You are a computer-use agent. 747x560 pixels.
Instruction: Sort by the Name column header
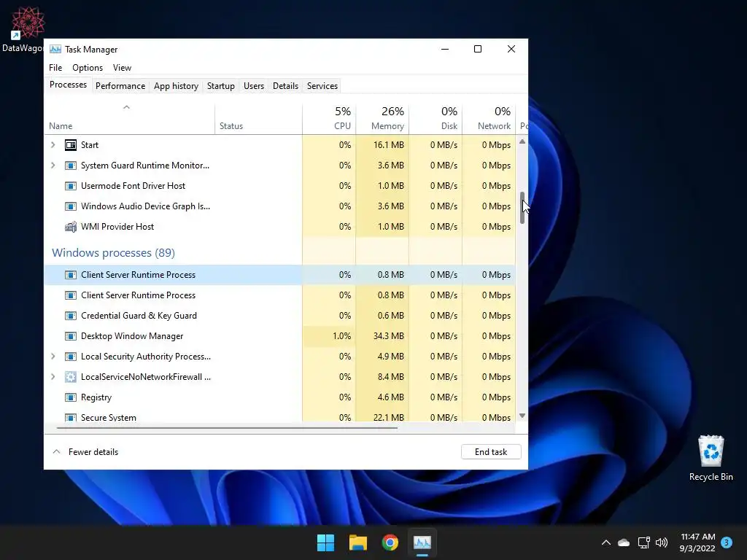click(x=129, y=119)
